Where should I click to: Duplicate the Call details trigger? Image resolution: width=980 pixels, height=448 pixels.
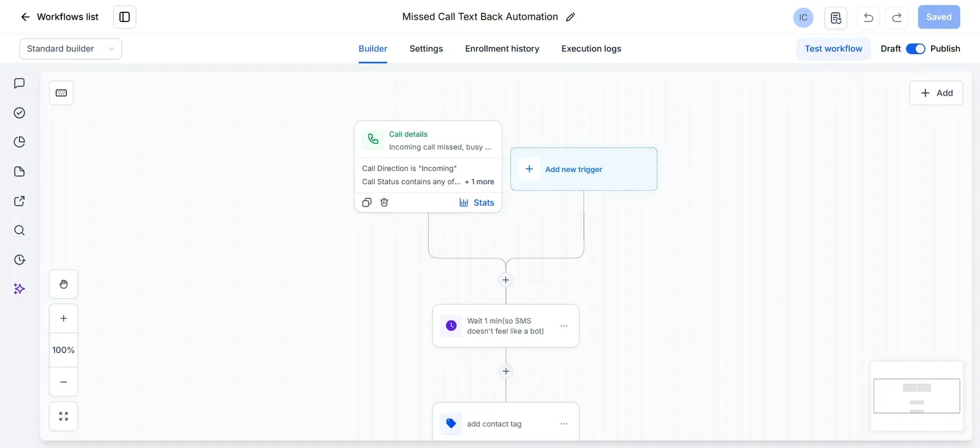(x=367, y=203)
